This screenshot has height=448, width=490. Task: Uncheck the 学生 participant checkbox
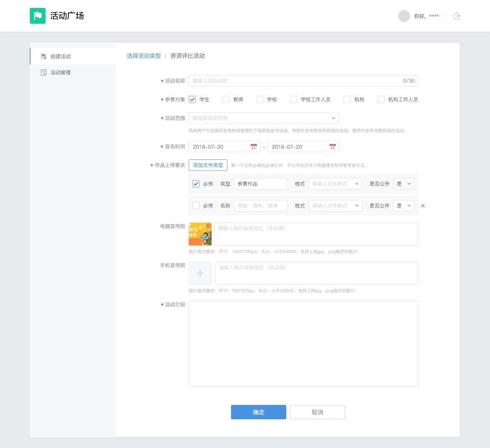pyautogui.click(x=193, y=99)
